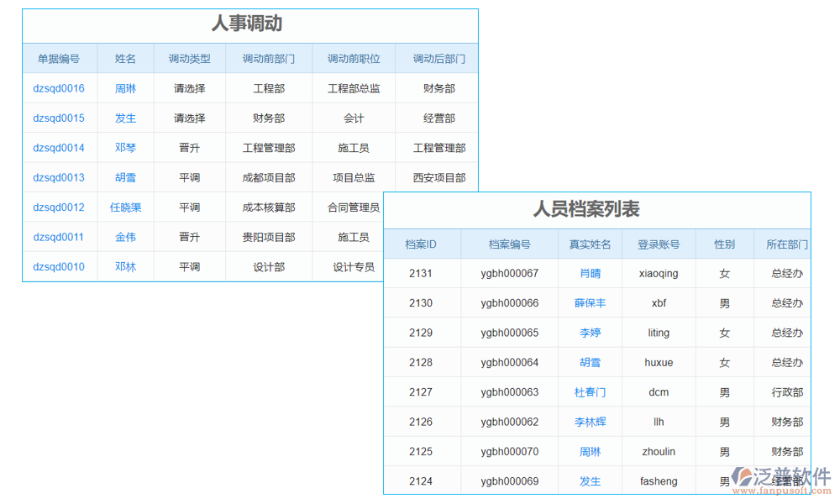The image size is (840, 504).
Task: Click the 性别 column header
Action: (724, 243)
